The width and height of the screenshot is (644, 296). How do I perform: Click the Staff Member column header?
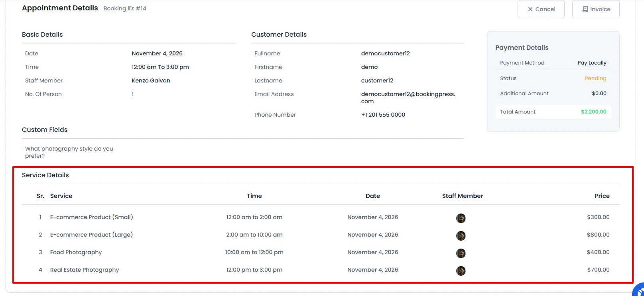click(x=463, y=196)
